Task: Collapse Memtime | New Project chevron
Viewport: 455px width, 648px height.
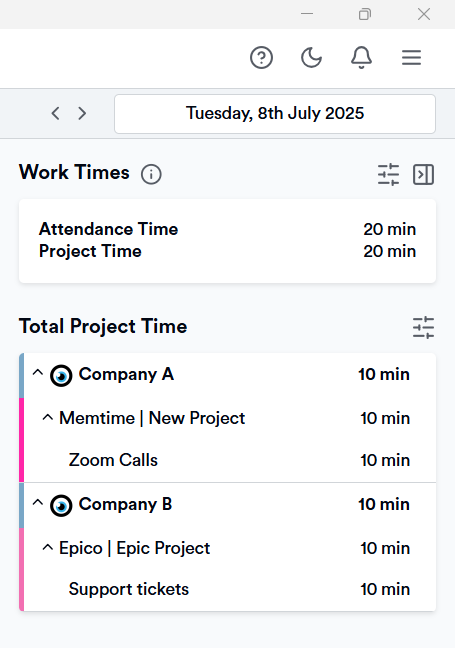Action: pos(48,418)
